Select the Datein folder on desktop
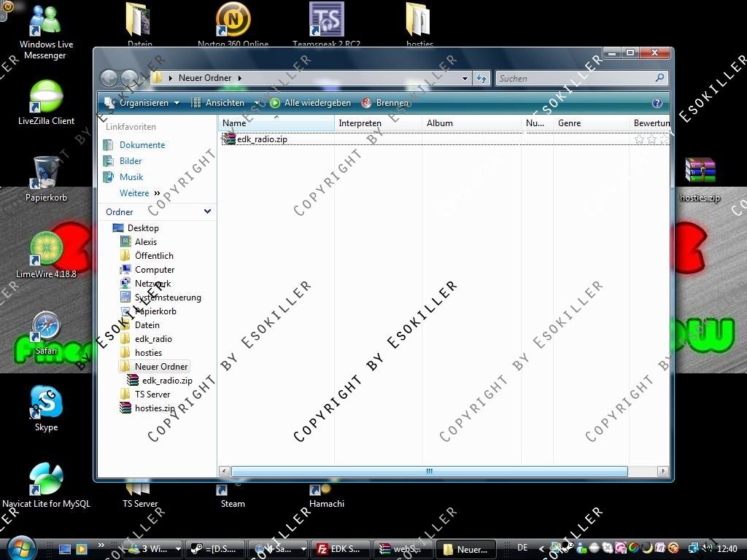The height and width of the screenshot is (560, 747). [139, 24]
